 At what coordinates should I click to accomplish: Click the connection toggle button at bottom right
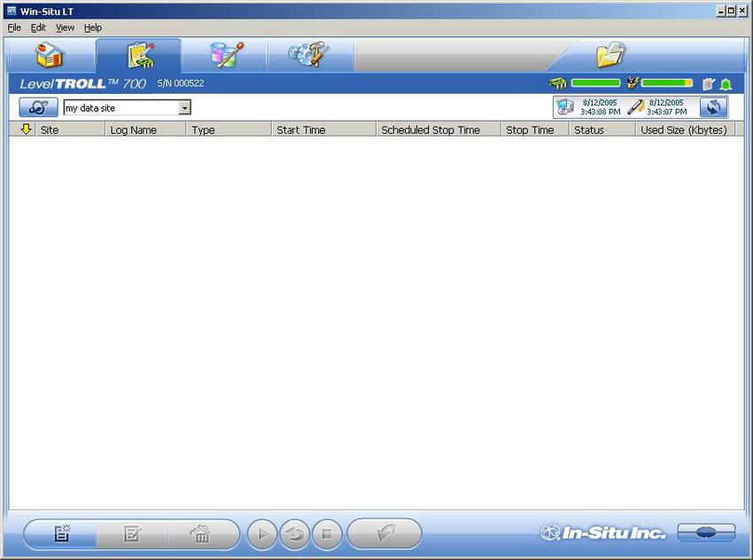point(706,533)
